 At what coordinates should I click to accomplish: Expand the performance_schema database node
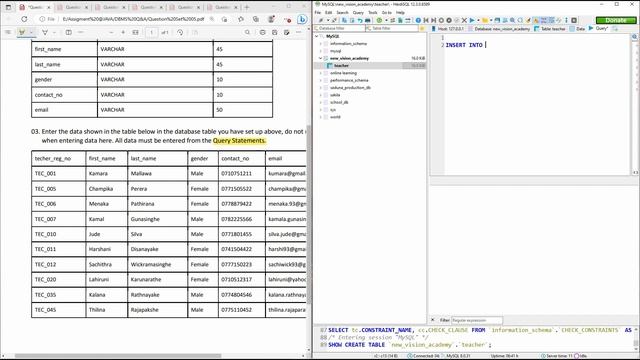tap(321, 80)
